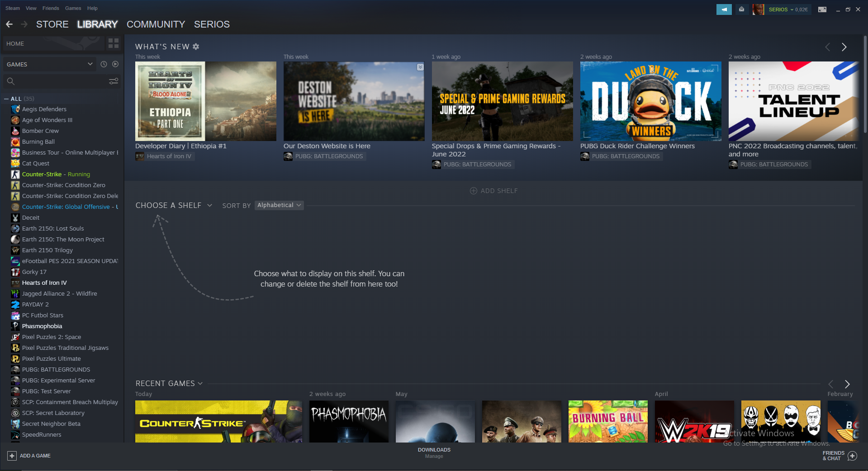868x471 pixels.
Task: Switch to the COMMUNITY tab
Action: [x=156, y=24]
